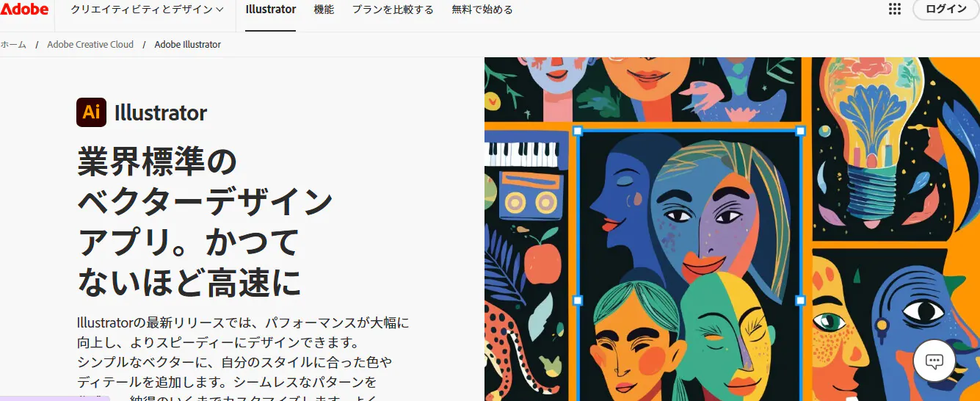Click the ログイン button
The image size is (980, 401).
946,9
